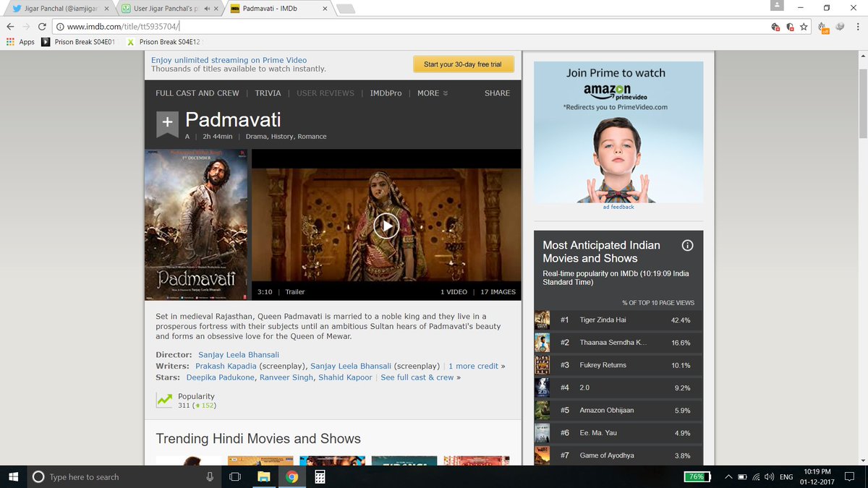Click the grey globe extension icon
The height and width of the screenshot is (488, 868).
[841, 26]
